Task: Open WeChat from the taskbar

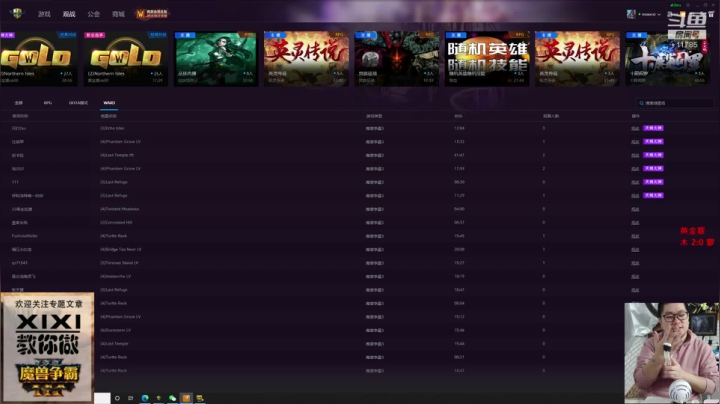Action: 172,398
